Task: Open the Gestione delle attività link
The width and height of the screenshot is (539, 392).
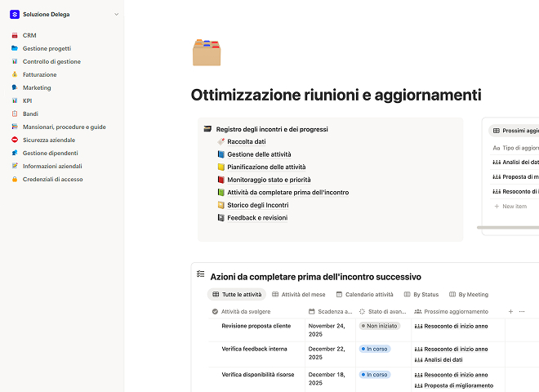Action: (259, 154)
